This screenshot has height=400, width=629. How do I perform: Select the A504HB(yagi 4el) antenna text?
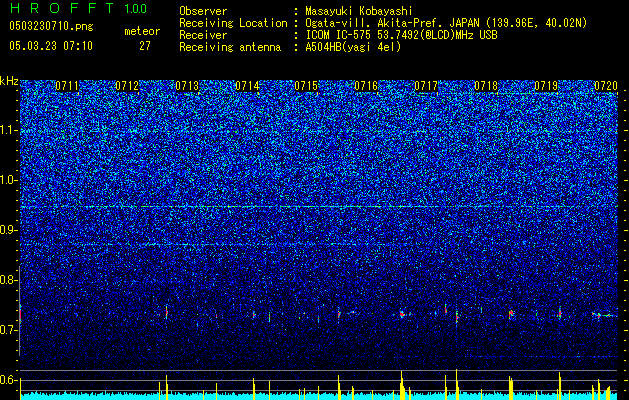pyautogui.click(x=353, y=47)
